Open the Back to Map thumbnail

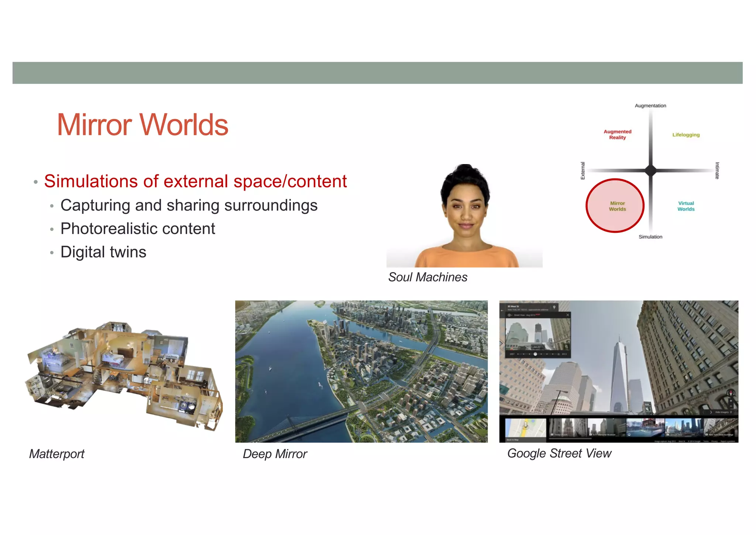(x=526, y=430)
